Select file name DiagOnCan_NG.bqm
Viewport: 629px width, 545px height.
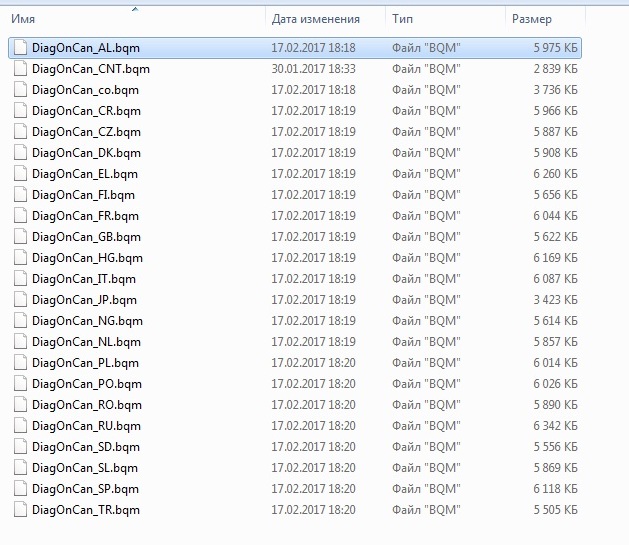[87, 321]
